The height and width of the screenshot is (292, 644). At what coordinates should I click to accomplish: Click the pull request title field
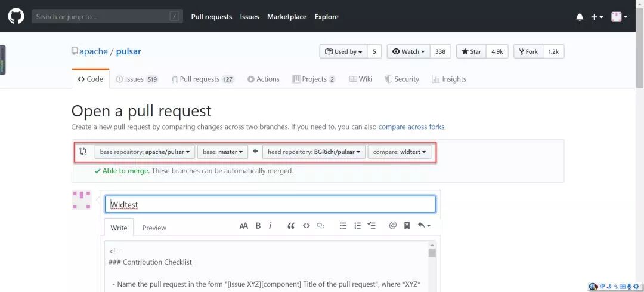pyautogui.click(x=270, y=204)
